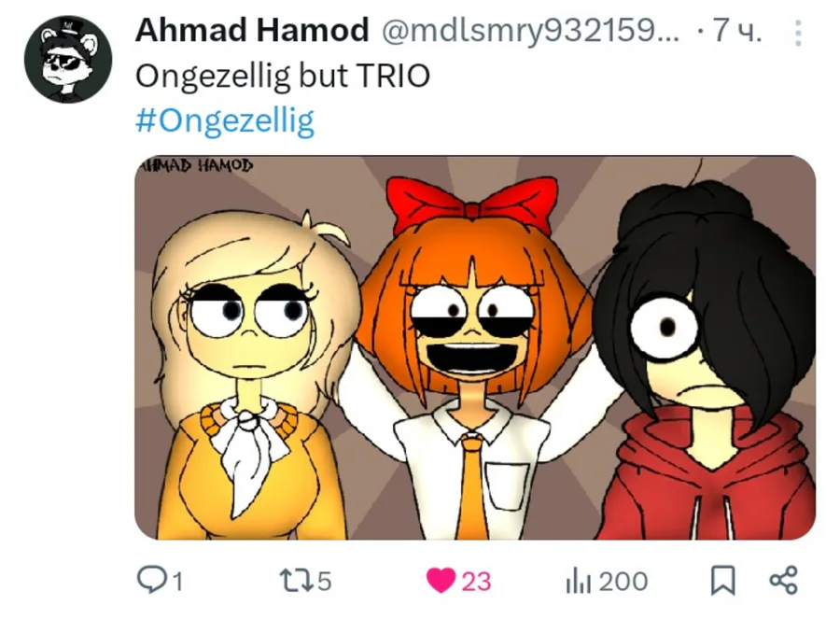Open the reply comment icon

coord(151,580)
